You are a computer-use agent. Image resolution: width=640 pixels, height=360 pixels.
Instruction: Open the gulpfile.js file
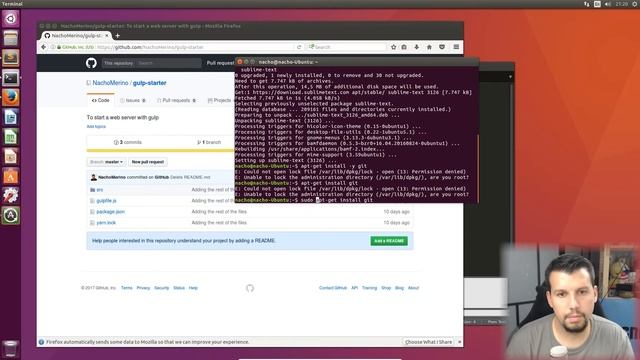coord(107,201)
